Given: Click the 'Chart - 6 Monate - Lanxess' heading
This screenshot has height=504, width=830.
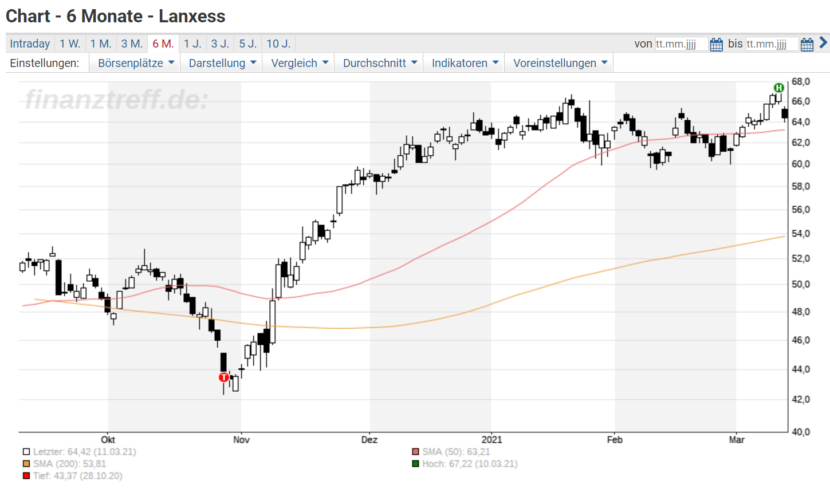Looking at the screenshot, I should 116,16.
